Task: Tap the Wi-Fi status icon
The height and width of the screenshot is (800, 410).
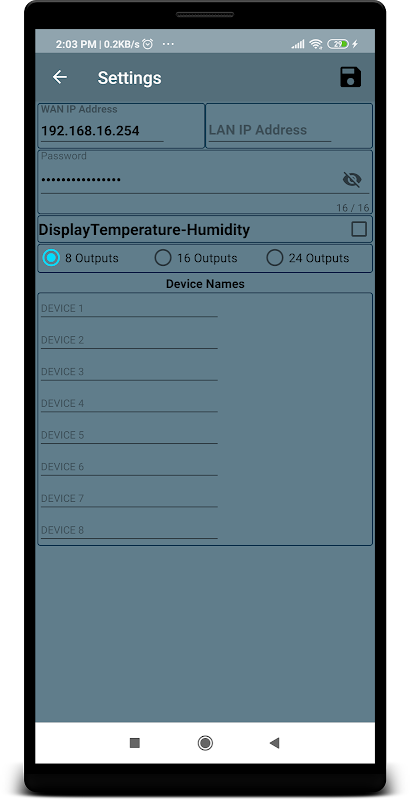Action: click(x=316, y=44)
